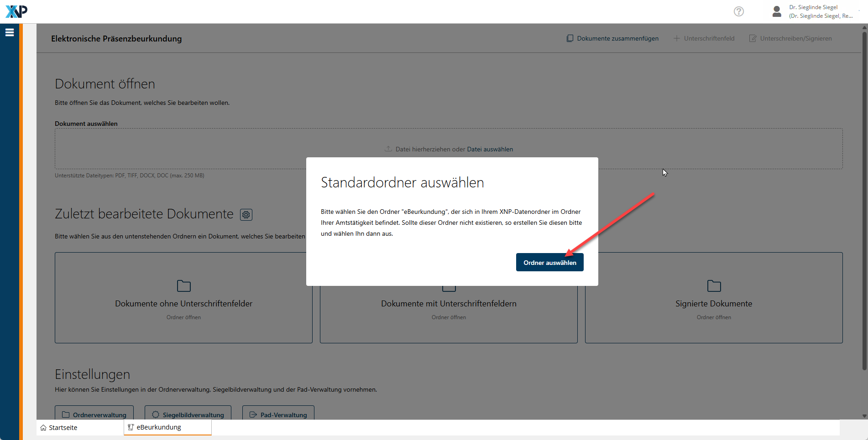
Task: Open Dokumente mit Unterschriftenfeldern folder link
Action: [449, 317]
